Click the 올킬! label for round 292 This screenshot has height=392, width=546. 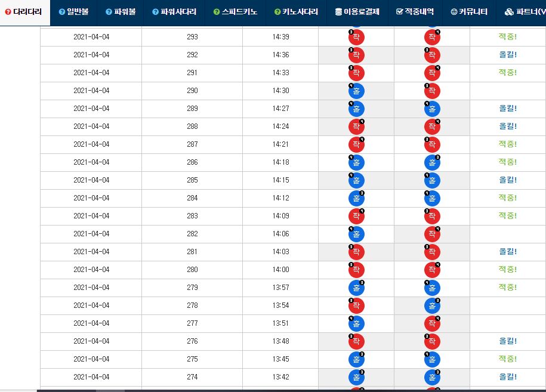pos(508,55)
